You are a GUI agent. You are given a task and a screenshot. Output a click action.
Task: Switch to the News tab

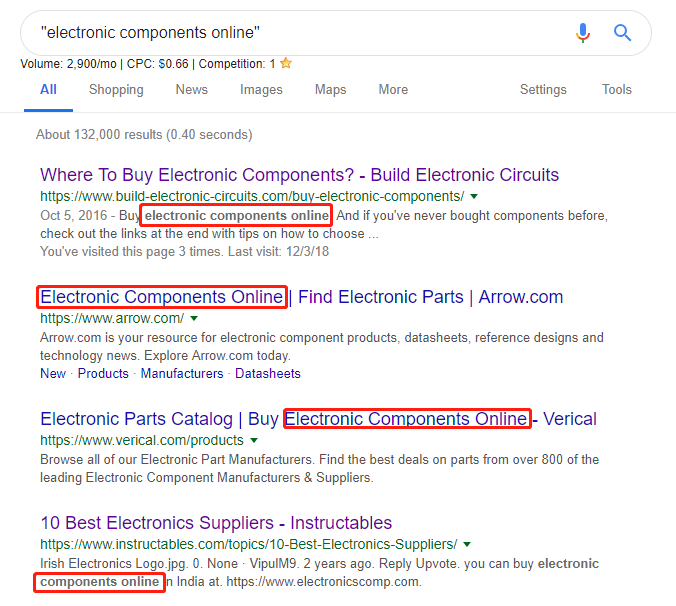(x=191, y=90)
